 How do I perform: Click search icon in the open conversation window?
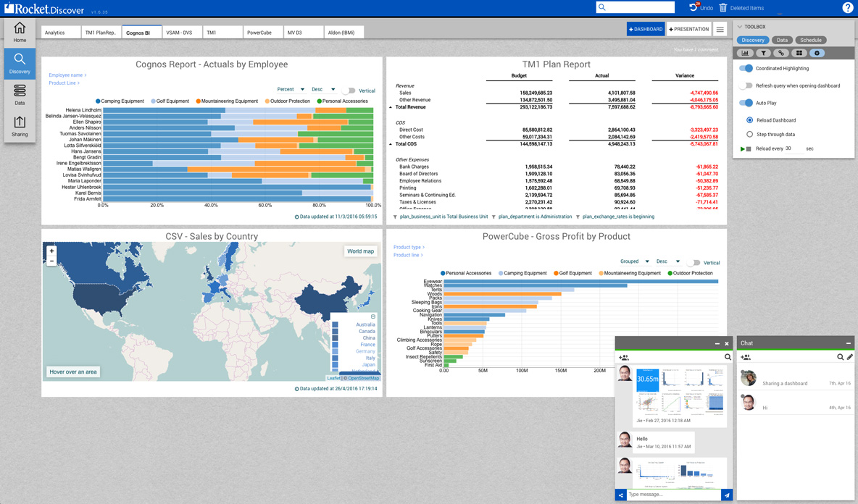[x=728, y=357]
